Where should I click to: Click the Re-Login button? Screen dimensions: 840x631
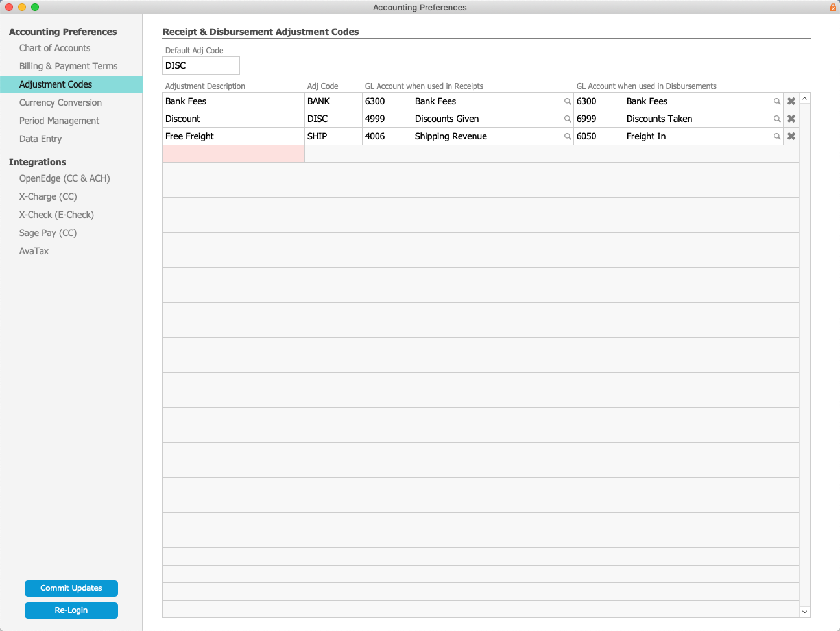click(x=71, y=610)
